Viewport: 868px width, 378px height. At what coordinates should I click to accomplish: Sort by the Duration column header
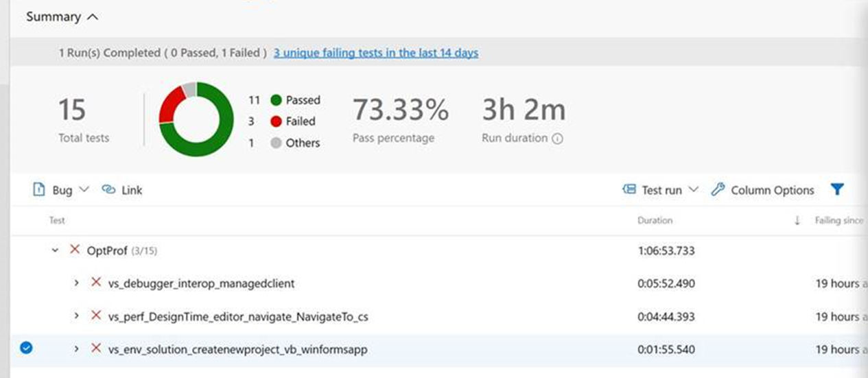coord(655,220)
